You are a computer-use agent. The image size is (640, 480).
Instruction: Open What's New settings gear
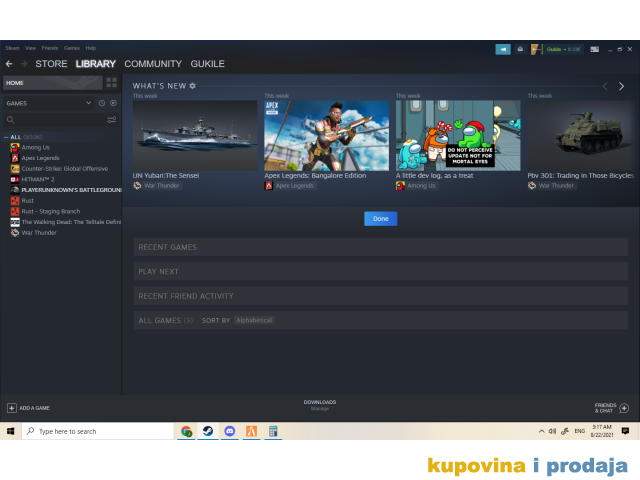click(193, 86)
